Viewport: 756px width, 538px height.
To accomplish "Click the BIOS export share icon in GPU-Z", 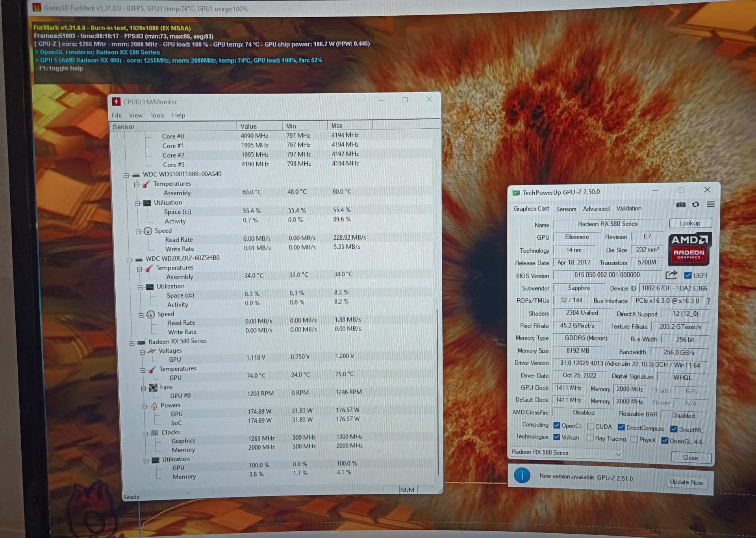I will (x=671, y=275).
